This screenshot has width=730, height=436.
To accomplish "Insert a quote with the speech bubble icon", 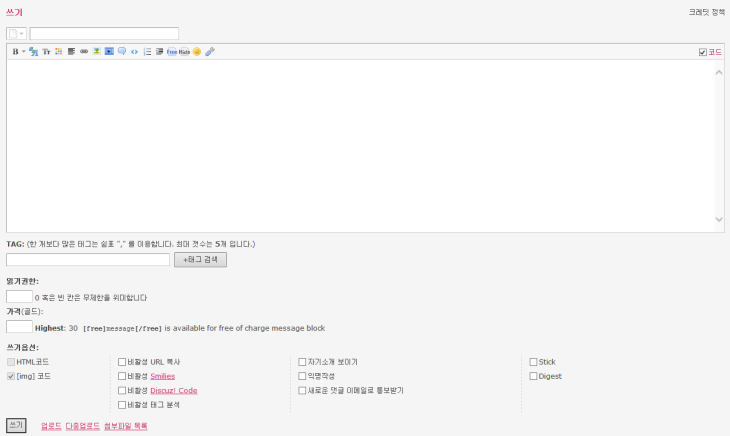I will 122,52.
